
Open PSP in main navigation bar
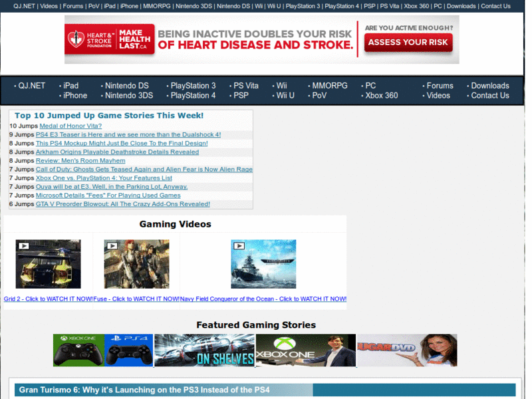(x=241, y=96)
